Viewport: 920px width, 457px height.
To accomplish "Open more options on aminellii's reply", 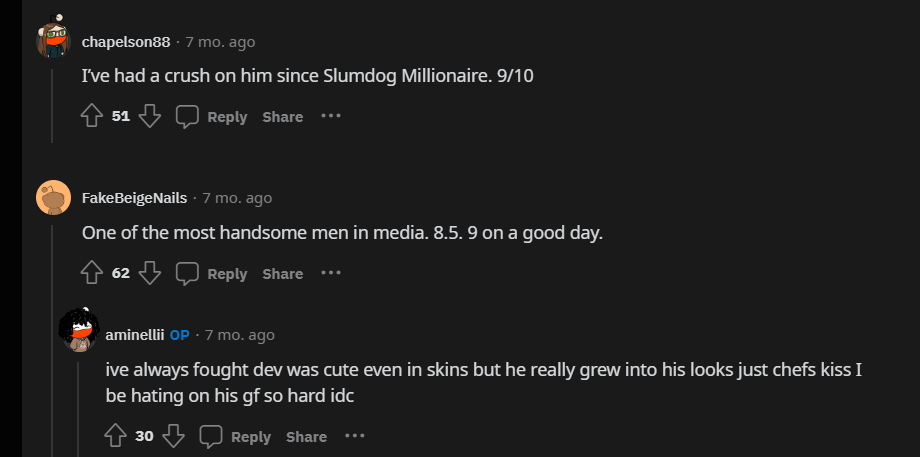I will (x=355, y=436).
